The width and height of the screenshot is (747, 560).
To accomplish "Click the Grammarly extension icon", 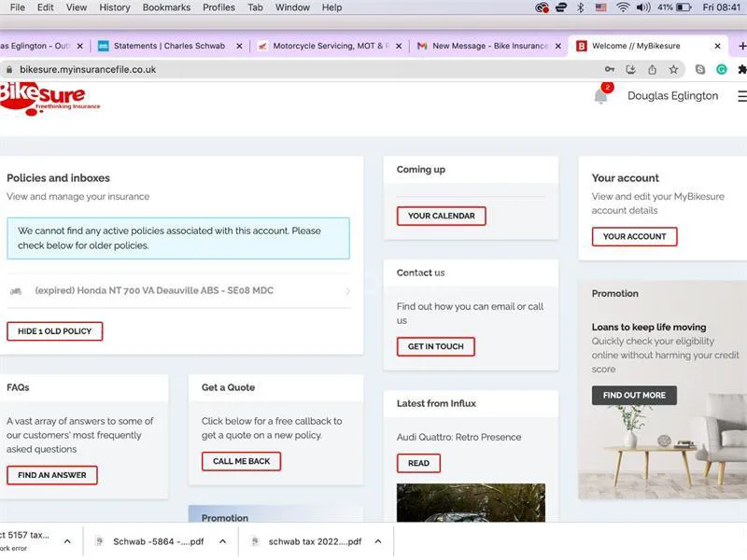I will [722, 69].
